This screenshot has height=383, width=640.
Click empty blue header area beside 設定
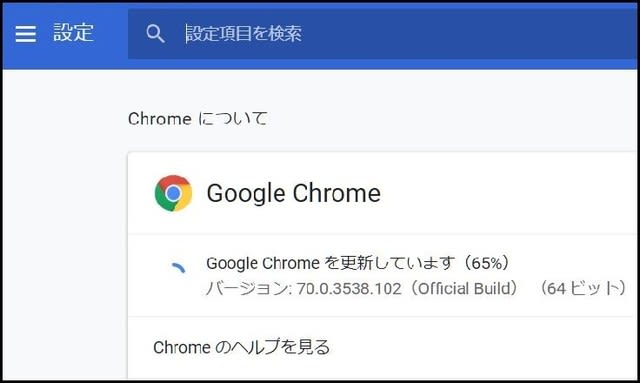111,33
